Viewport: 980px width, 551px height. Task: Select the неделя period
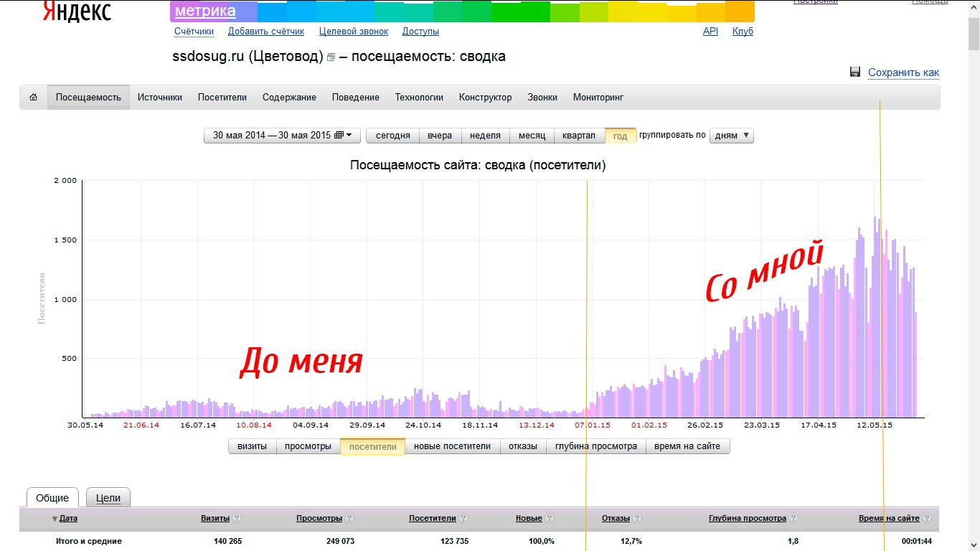485,136
